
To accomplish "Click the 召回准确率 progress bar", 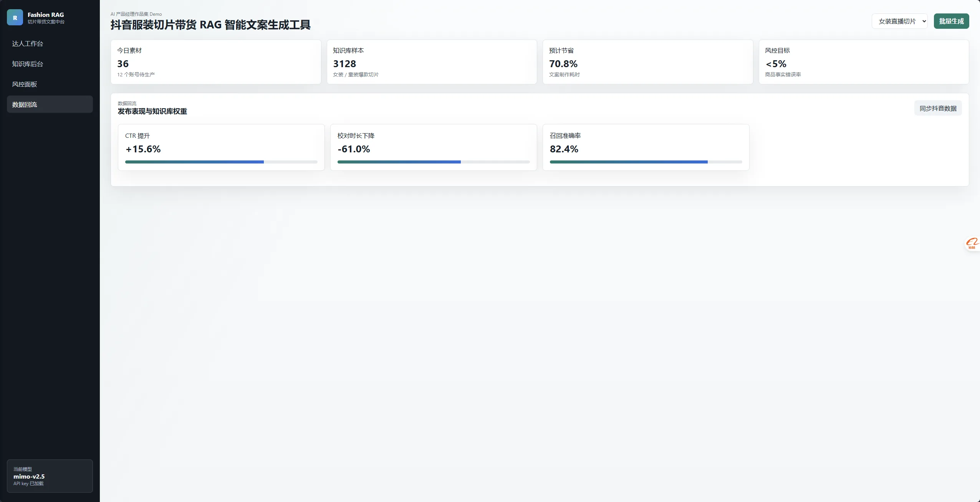I will point(646,162).
